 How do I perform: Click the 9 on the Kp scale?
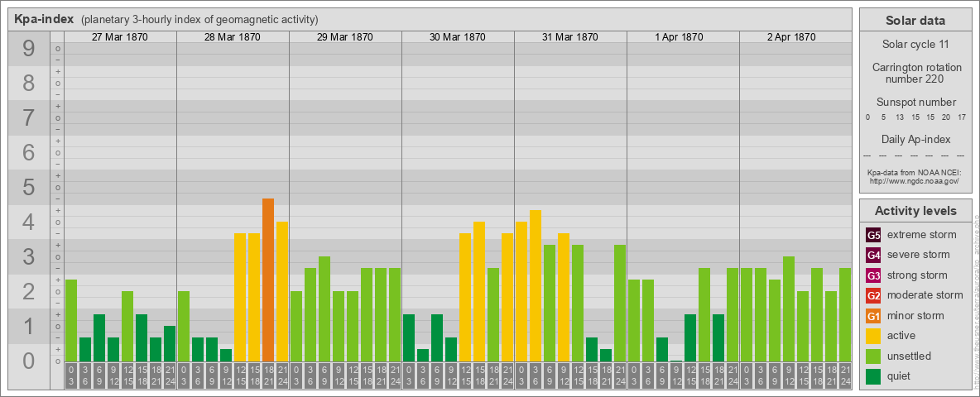point(29,48)
